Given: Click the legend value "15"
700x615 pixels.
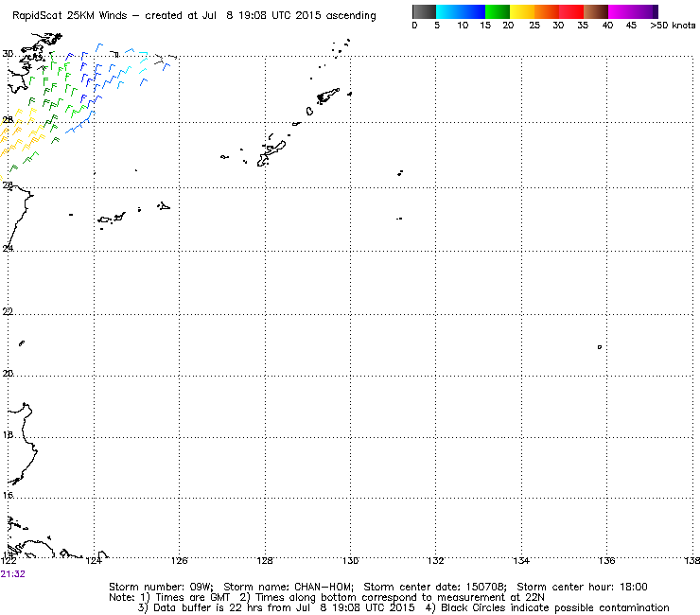Looking at the screenshot, I should click(485, 26).
